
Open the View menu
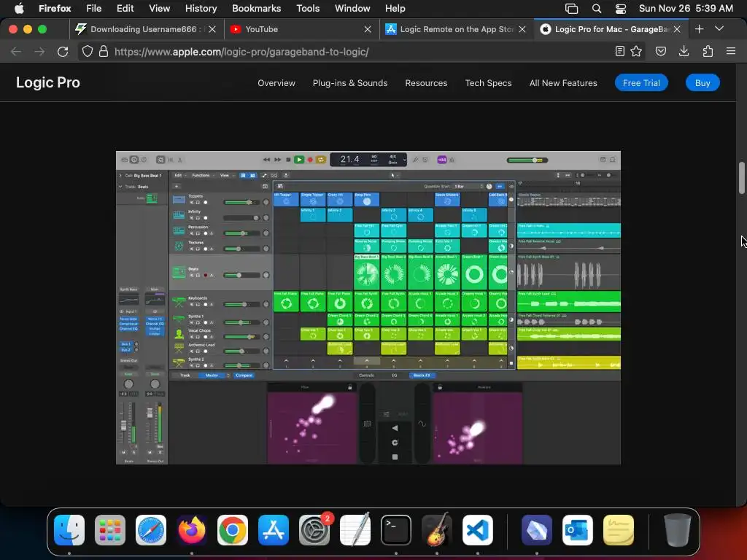click(x=159, y=8)
